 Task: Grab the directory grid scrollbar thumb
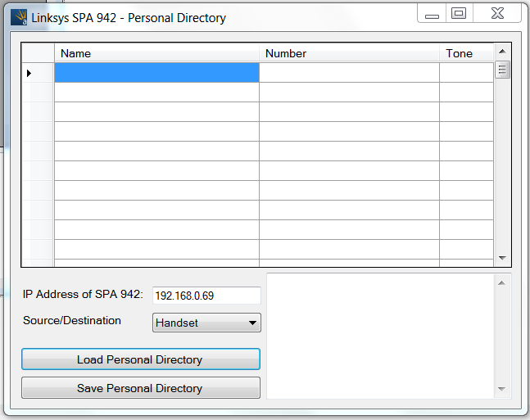[502, 70]
